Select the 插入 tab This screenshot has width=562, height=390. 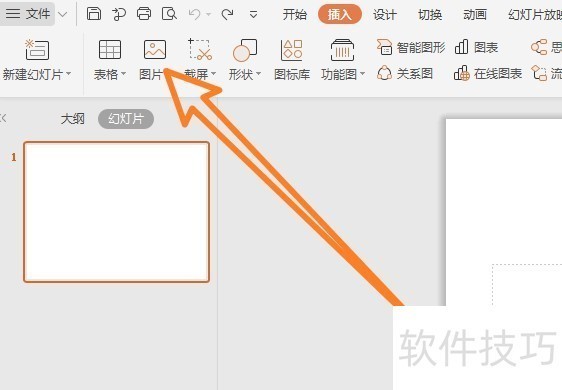(x=339, y=14)
